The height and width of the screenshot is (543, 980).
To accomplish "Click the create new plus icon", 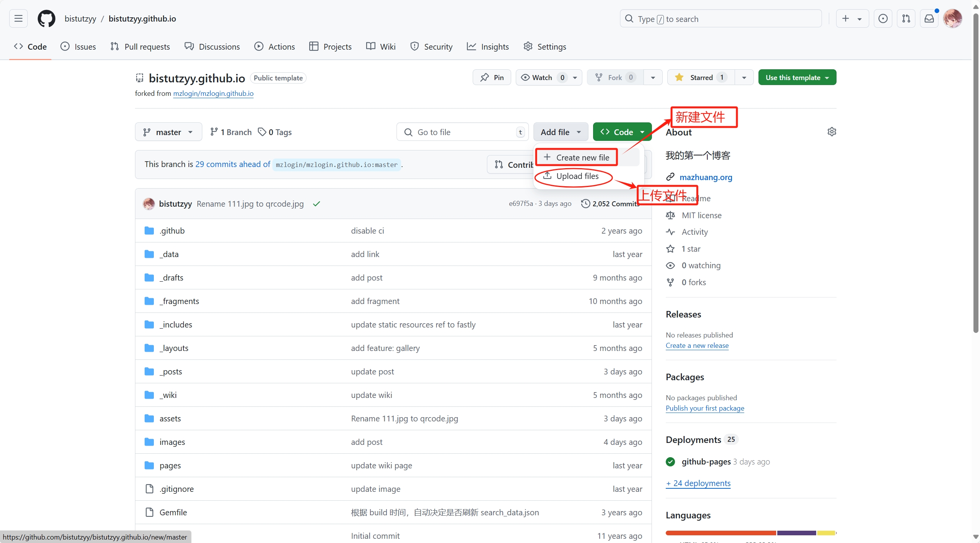I will point(845,18).
